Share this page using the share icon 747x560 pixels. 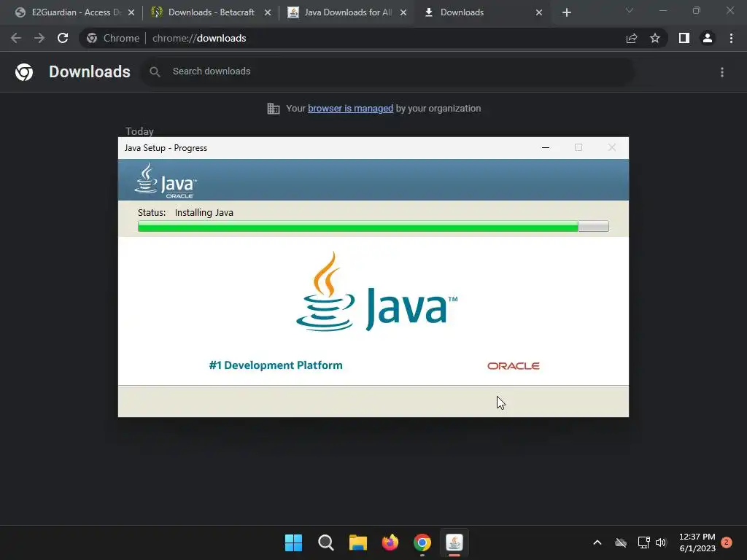[x=632, y=38]
